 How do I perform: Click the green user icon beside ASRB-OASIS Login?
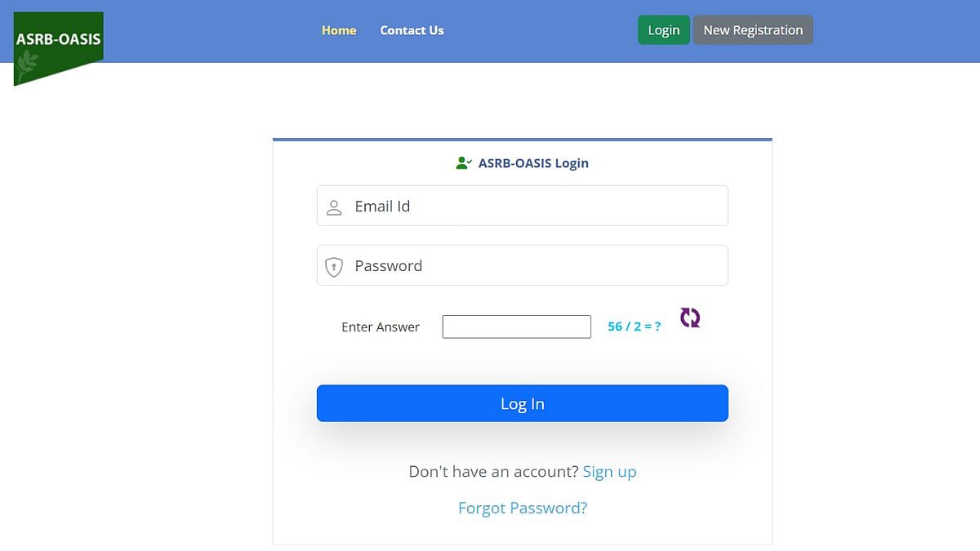point(462,162)
